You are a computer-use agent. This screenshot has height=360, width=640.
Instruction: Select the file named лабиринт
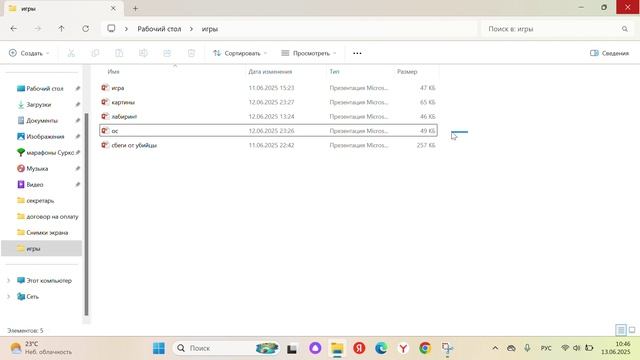(x=269, y=116)
